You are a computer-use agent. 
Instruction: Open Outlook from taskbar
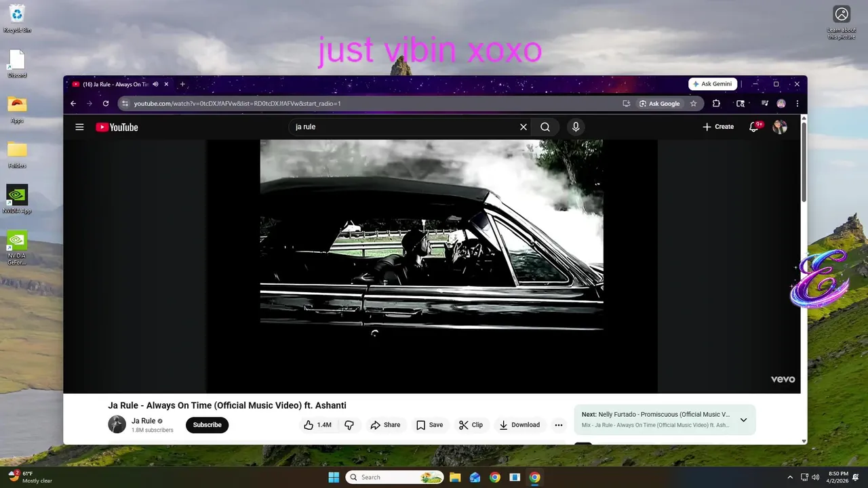[475, 477]
